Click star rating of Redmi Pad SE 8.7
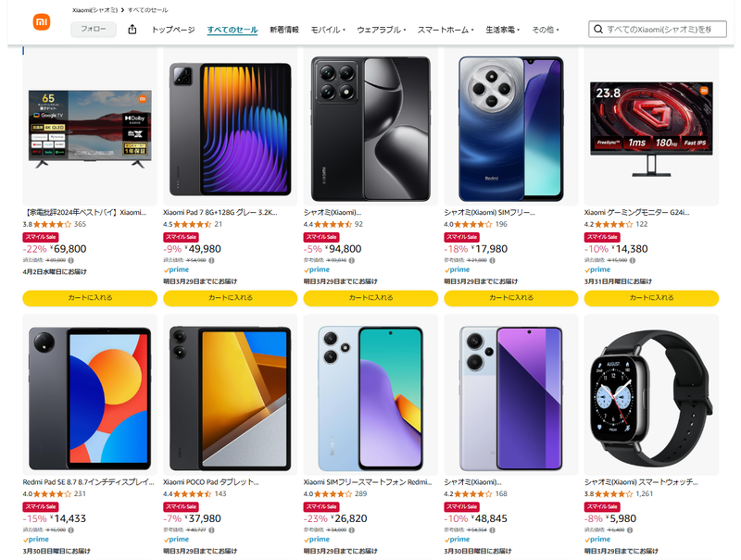The height and width of the screenshot is (560, 741). point(52,494)
